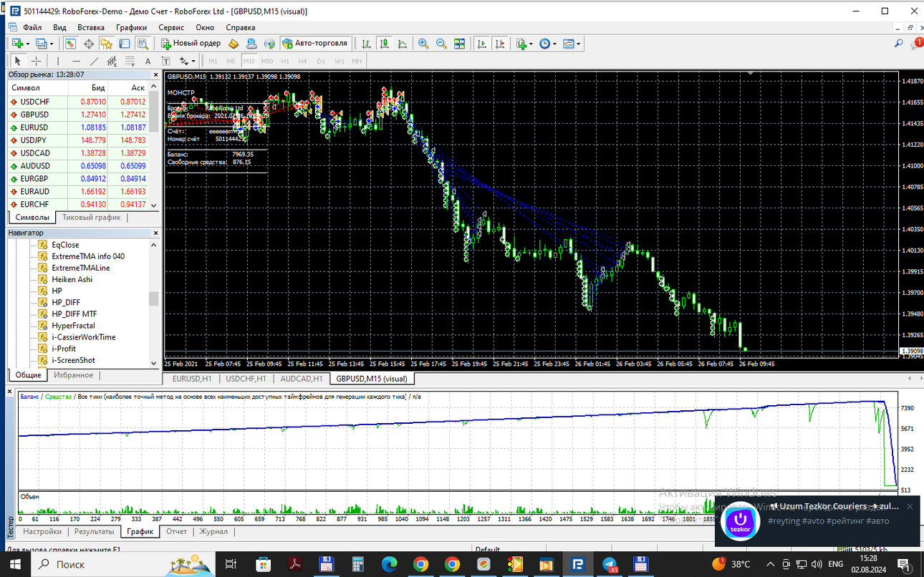924x577 pixels.
Task: Expand the templates dropdown arrow
Action: [579, 44]
